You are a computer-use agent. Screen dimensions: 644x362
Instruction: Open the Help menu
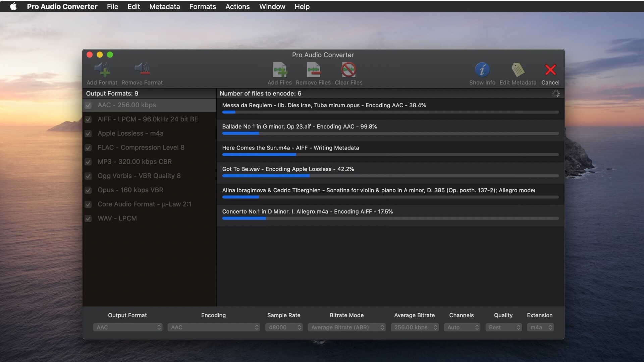click(x=302, y=6)
